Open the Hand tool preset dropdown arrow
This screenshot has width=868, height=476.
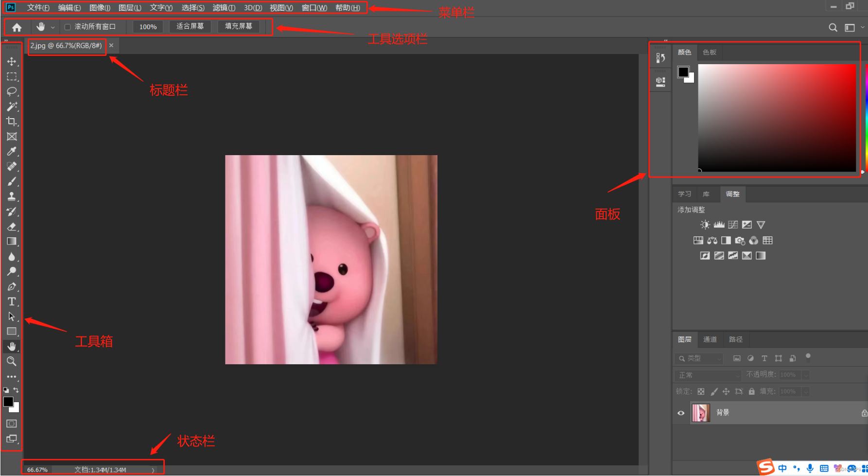[52, 28]
